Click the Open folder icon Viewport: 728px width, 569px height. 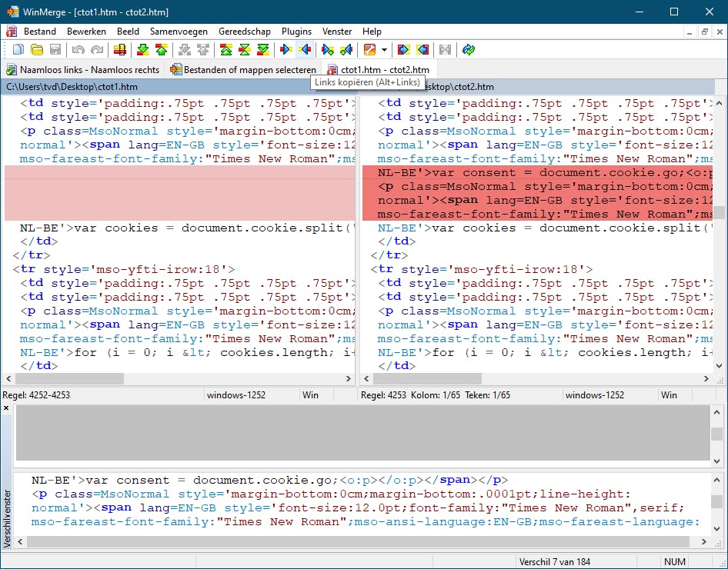[36, 50]
